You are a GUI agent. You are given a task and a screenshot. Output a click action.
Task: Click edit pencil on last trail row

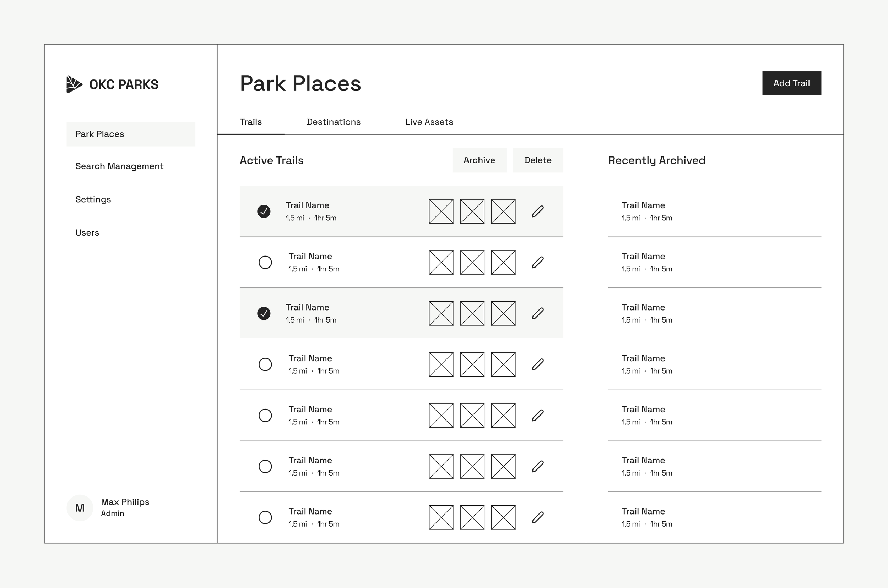pos(537,517)
